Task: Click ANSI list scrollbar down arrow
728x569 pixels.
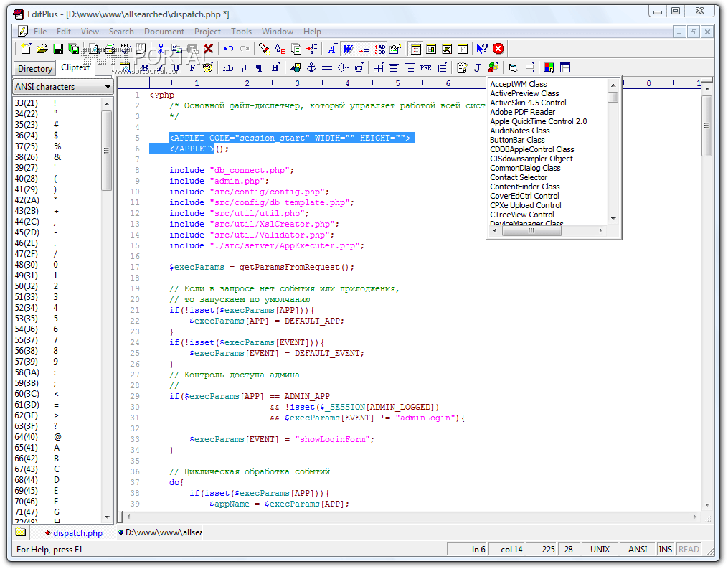Action: tap(107, 517)
